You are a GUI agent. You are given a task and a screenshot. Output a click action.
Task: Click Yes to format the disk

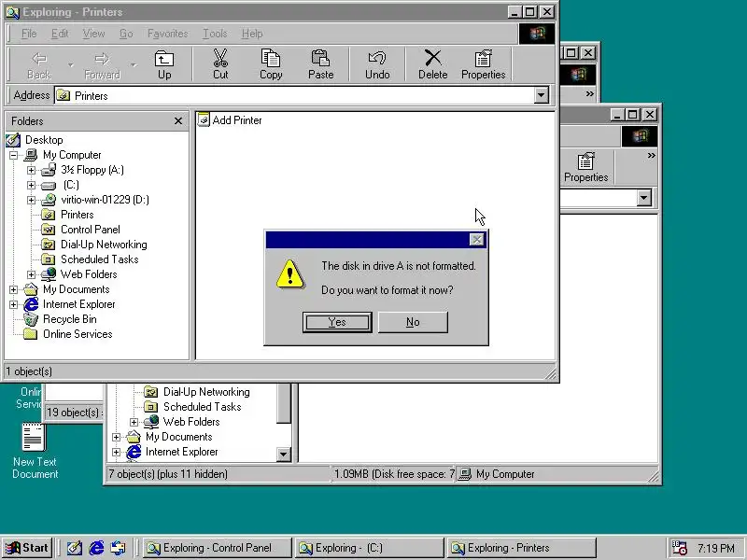[x=337, y=322]
